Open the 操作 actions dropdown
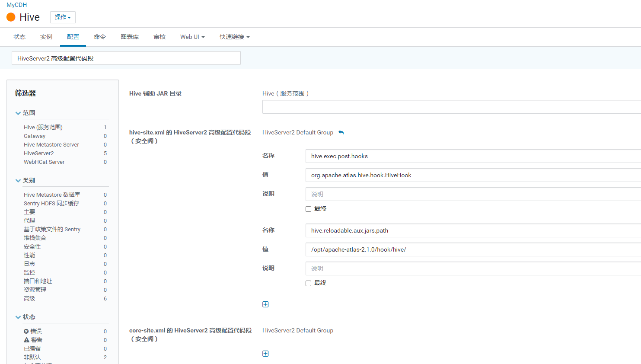The height and width of the screenshot is (364, 641). pyautogui.click(x=63, y=17)
